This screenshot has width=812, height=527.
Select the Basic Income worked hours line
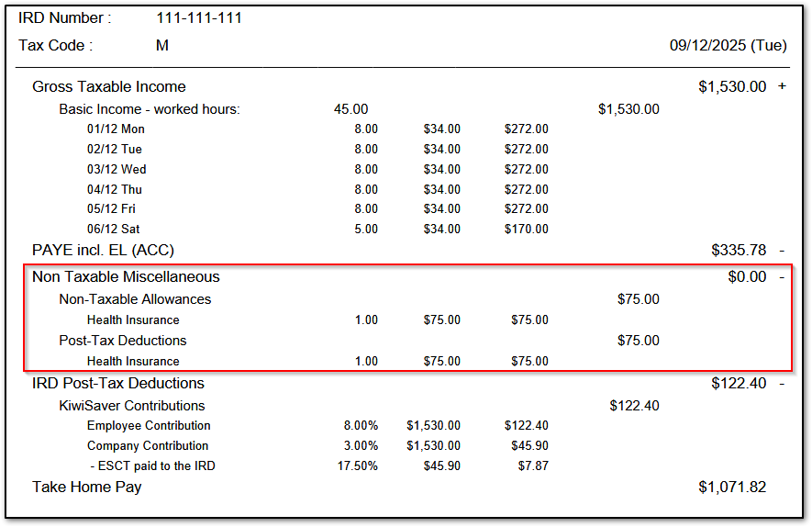pos(149,109)
